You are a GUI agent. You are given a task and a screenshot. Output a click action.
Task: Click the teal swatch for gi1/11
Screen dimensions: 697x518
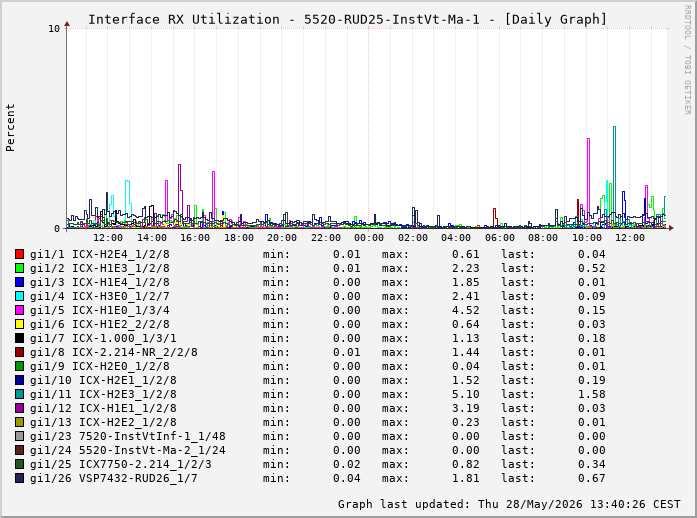point(19,394)
